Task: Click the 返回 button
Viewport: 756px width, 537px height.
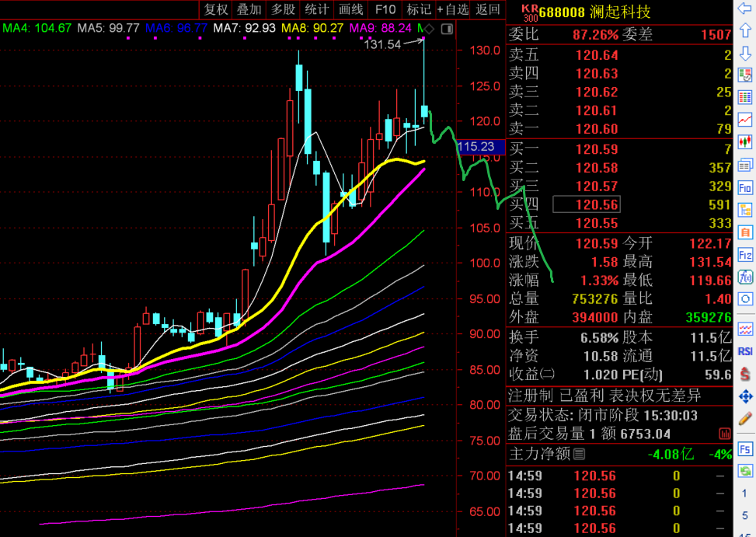Action: (x=488, y=9)
